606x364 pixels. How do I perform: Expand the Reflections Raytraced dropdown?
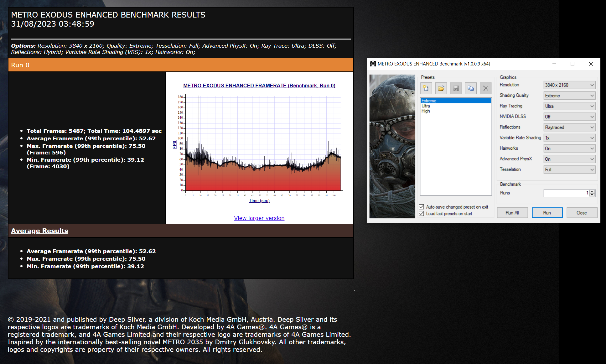569,127
